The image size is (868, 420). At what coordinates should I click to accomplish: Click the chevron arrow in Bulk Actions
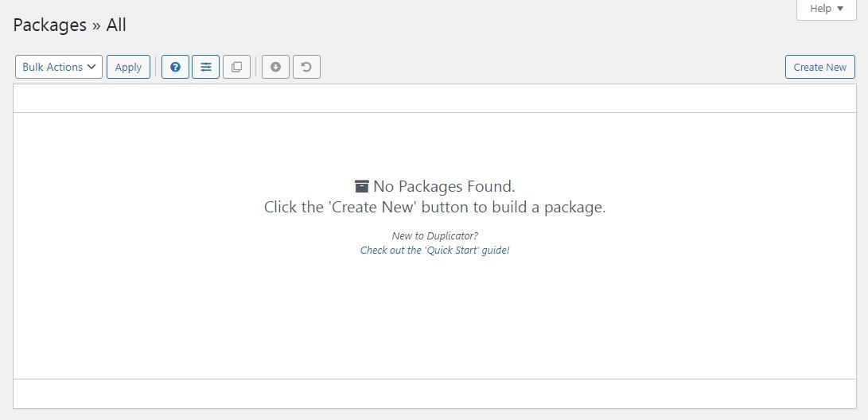tap(91, 67)
